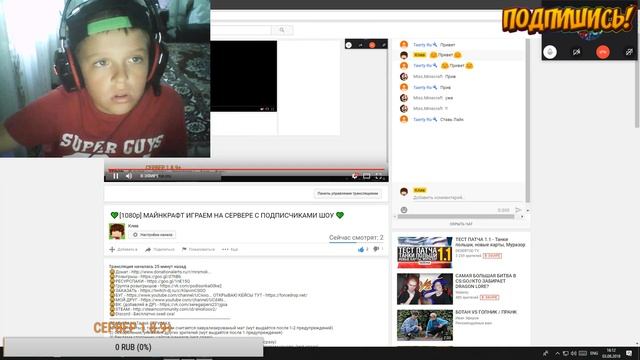Open the taskbar clock and date
Viewport: 640px width, 360px height.
tap(611, 353)
